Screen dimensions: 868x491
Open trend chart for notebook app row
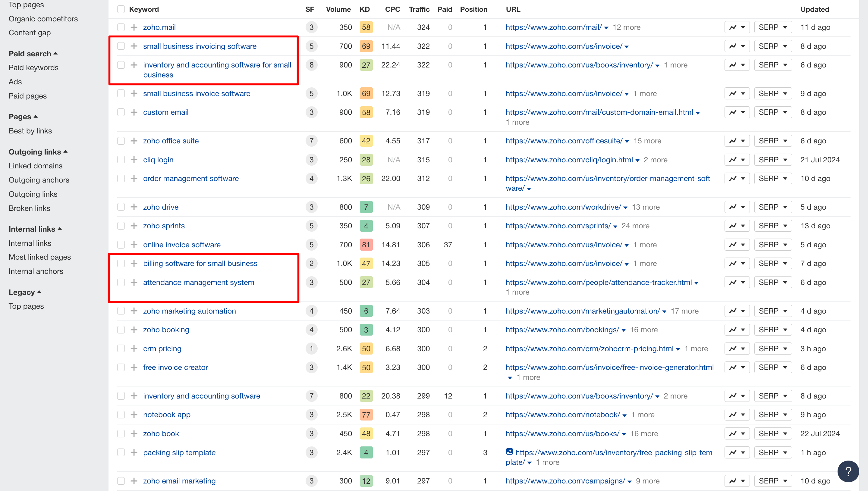point(737,415)
